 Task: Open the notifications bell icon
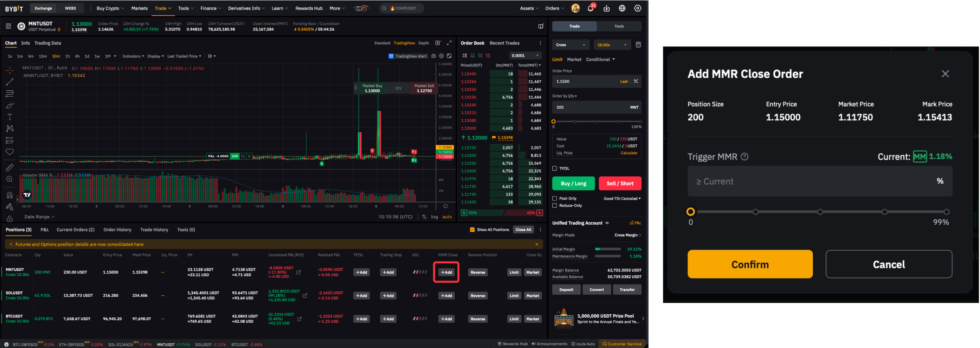(x=590, y=8)
